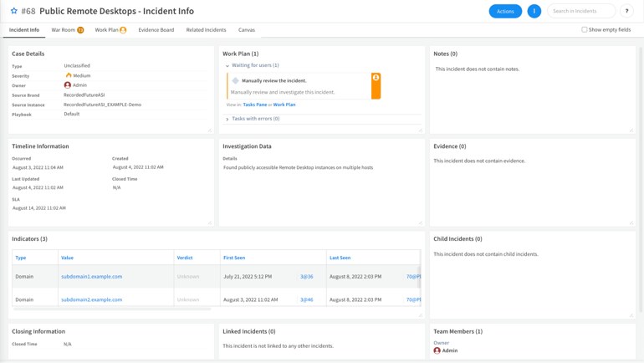Click the Unclassified type value
The image size is (644, 363).
(x=77, y=66)
